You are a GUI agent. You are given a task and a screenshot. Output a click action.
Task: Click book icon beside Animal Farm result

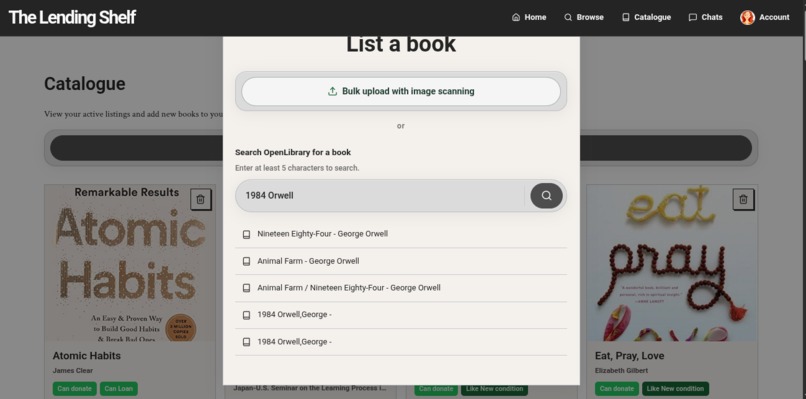[x=246, y=261]
